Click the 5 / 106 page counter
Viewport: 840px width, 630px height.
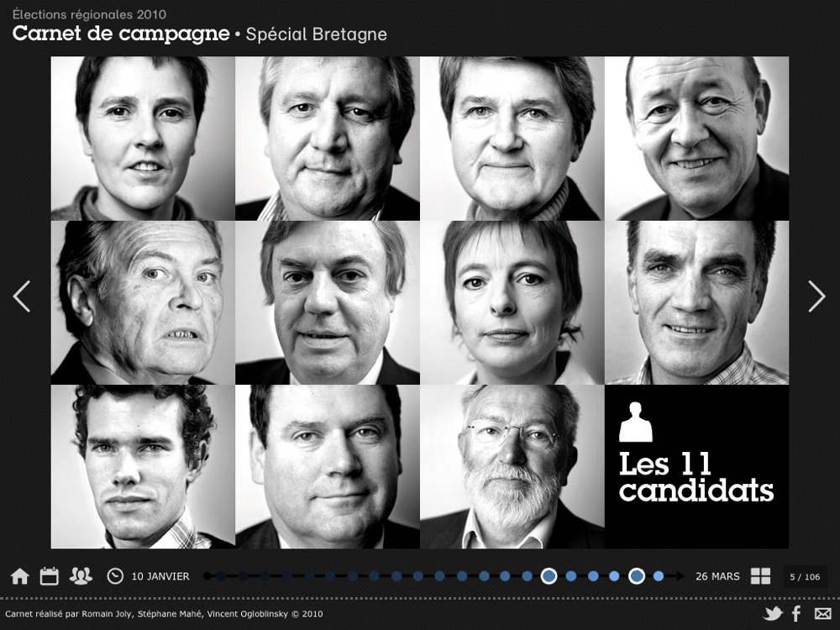[805, 577]
